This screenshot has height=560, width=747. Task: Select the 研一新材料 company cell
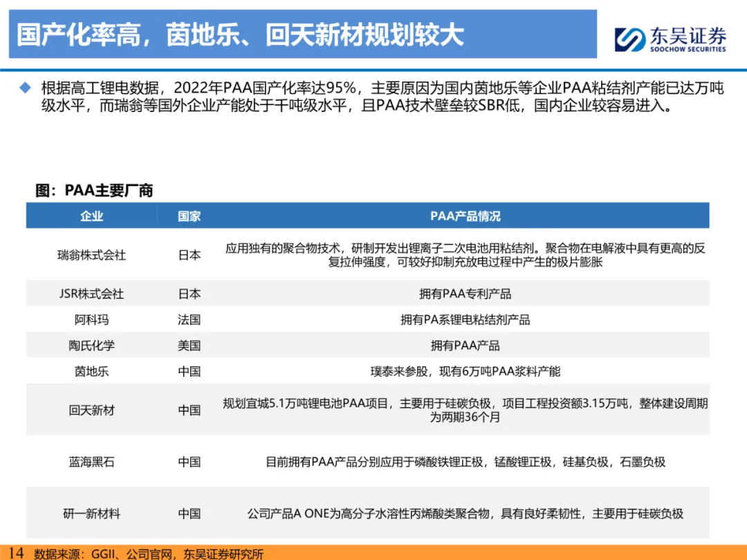point(91,513)
